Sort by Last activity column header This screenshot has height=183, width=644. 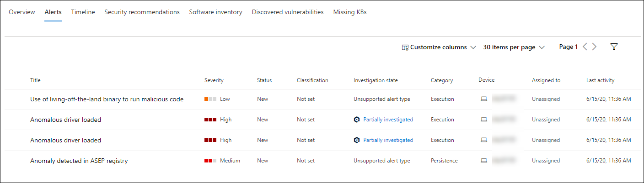[600, 80]
